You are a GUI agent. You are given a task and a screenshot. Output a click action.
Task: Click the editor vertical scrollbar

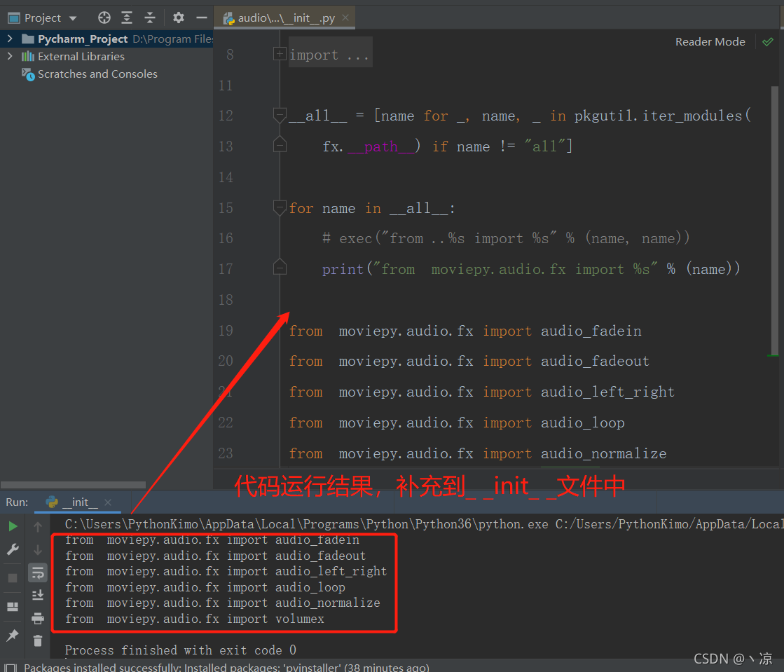(774, 220)
